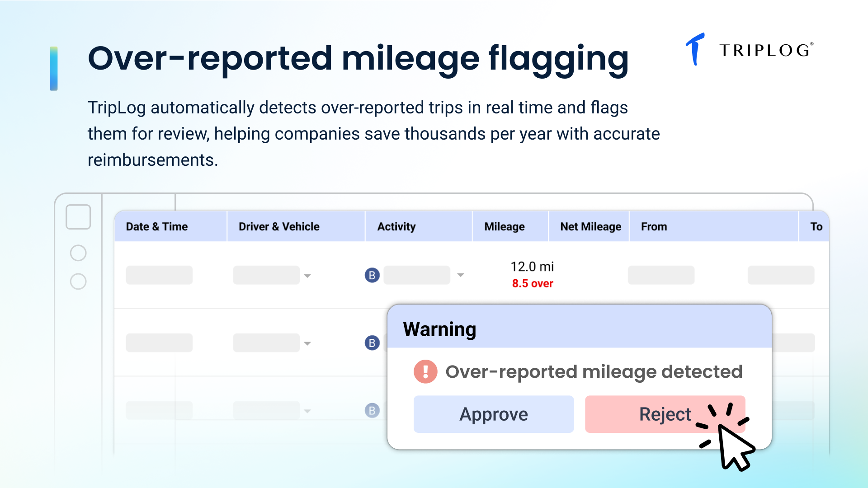Tick the square select-all checkbox
868x488 pixels.
(78, 217)
